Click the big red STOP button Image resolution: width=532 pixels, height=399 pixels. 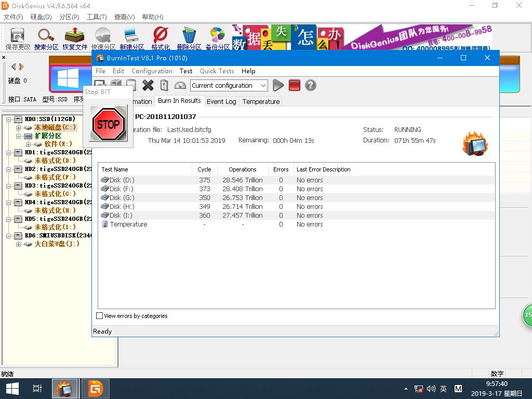pos(109,124)
